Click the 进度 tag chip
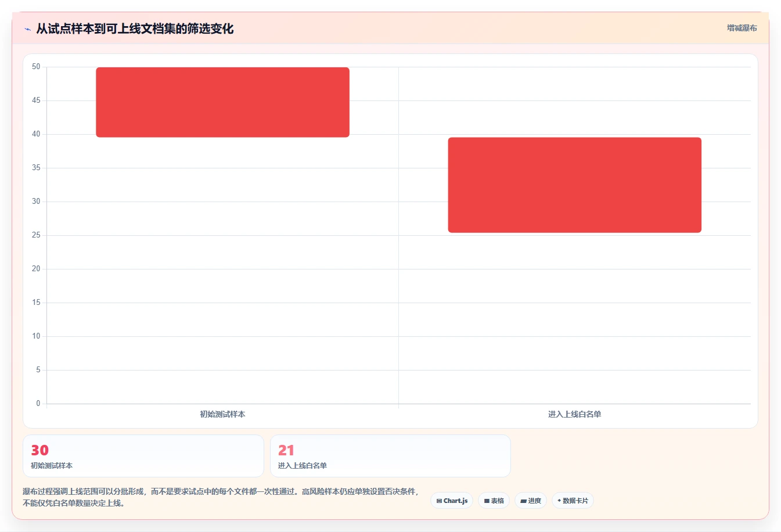The image size is (781, 532). [531, 501]
